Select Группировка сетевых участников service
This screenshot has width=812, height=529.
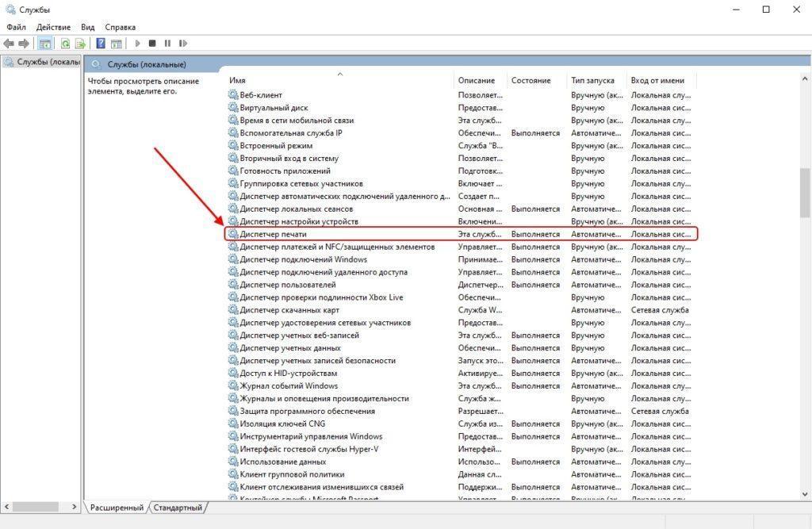[x=301, y=184]
